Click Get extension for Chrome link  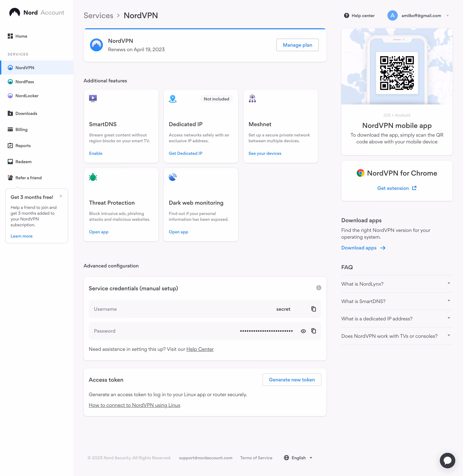(x=397, y=188)
